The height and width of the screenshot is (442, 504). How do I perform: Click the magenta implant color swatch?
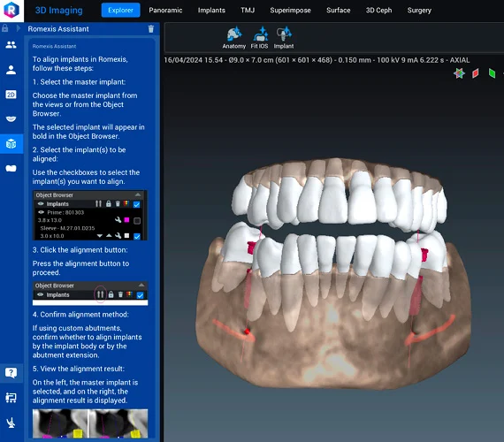click(126, 220)
